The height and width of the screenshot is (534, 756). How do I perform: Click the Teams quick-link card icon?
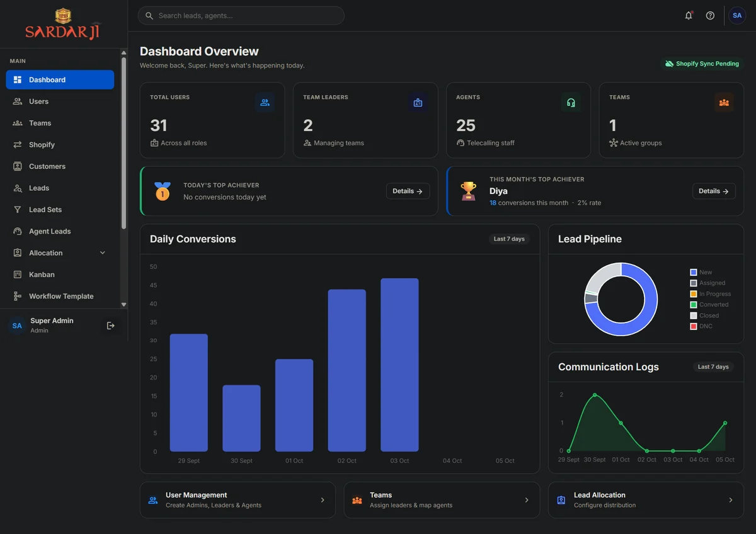point(357,500)
